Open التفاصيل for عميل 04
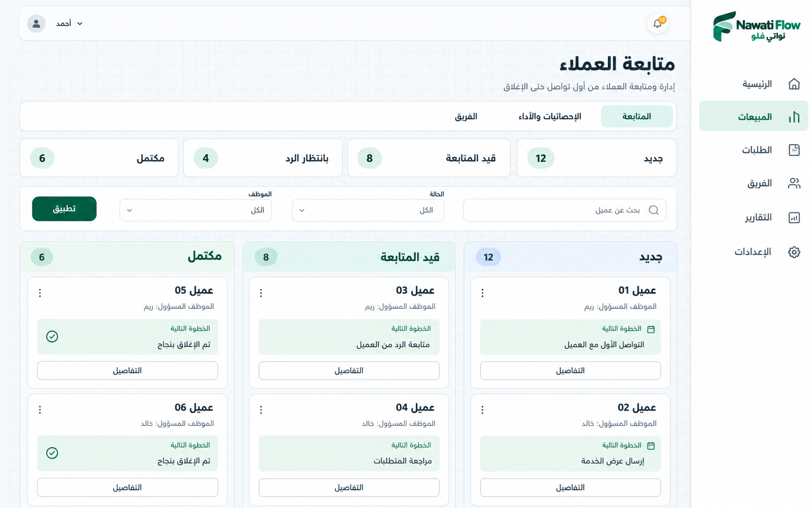 349,488
